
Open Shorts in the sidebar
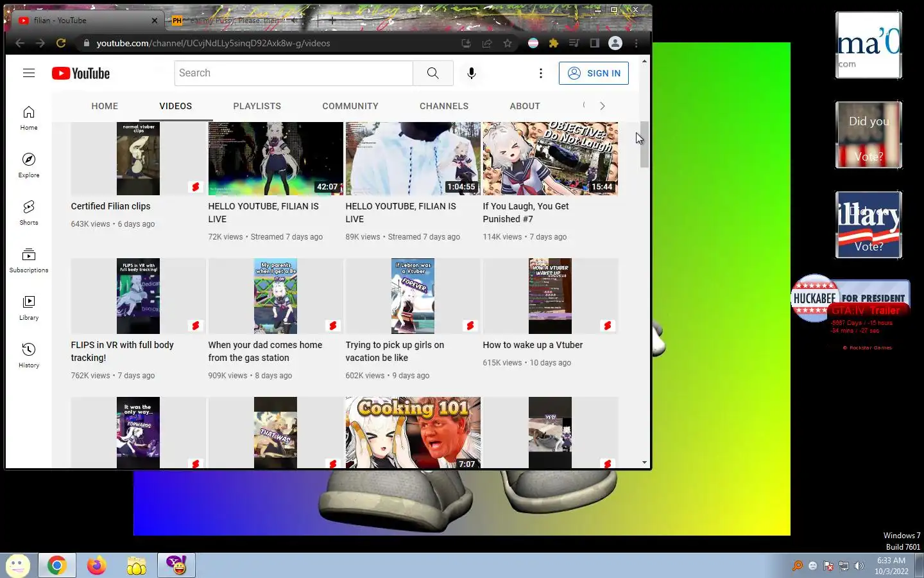[x=29, y=213]
